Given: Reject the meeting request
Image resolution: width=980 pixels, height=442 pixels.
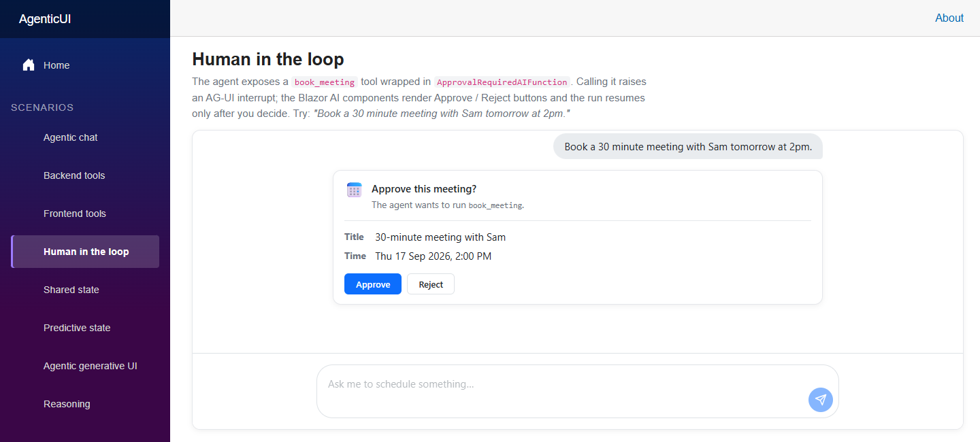Looking at the screenshot, I should point(431,284).
